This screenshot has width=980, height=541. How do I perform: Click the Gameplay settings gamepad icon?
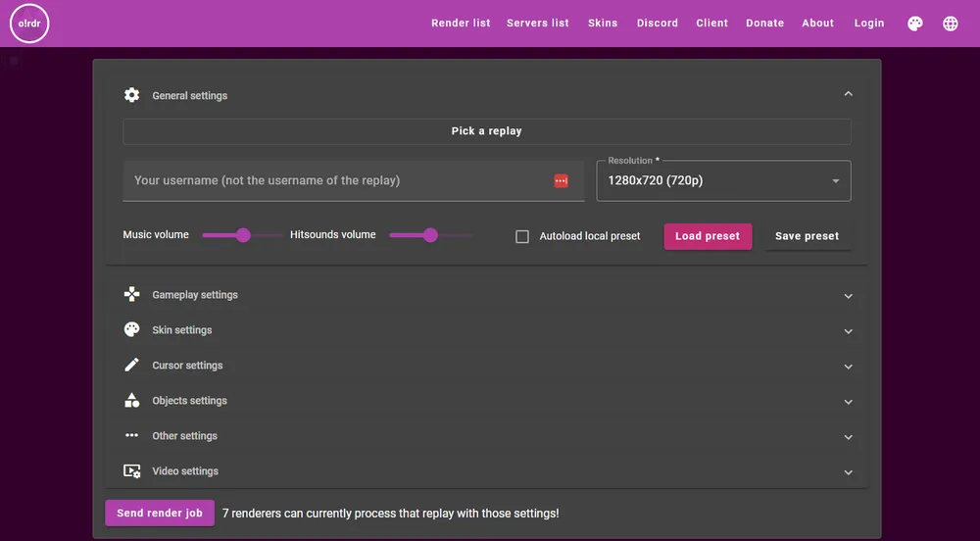click(x=131, y=294)
